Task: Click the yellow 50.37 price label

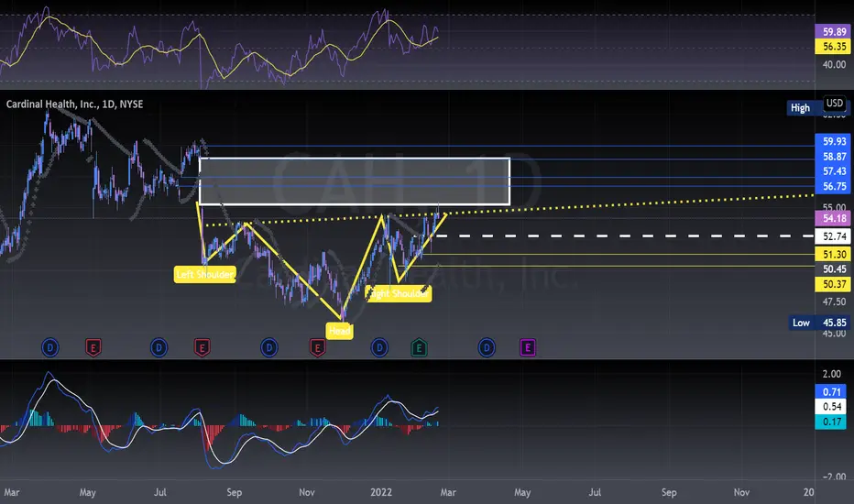Action: [x=834, y=284]
